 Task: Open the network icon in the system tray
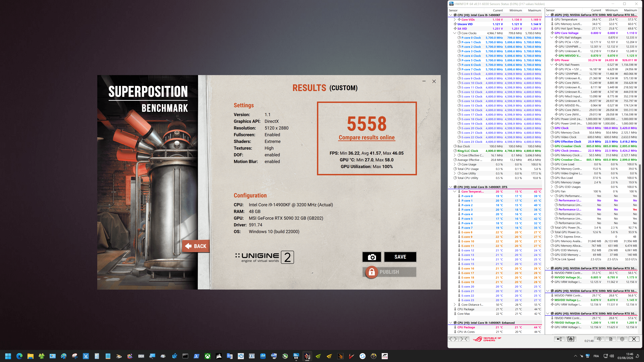[x=605, y=356]
